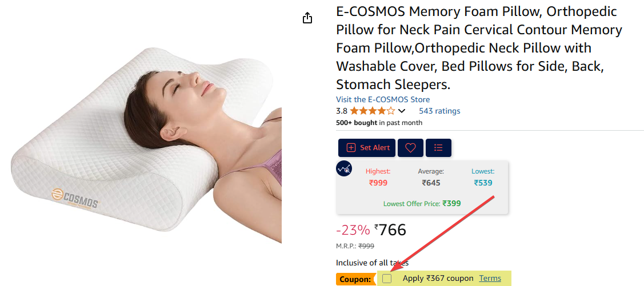
Task: Click the Highest price ₹999 value
Action: click(378, 183)
